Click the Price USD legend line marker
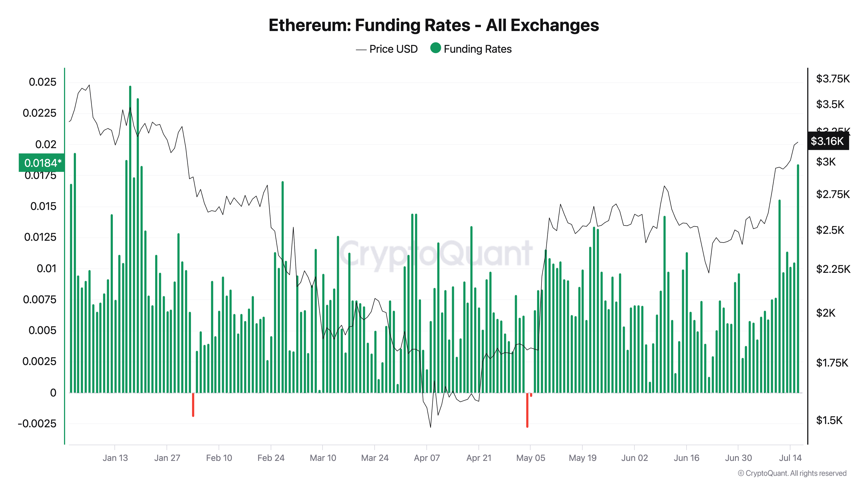Image resolution: width=868 pixels, height=488 pixels. click(361, 50)
